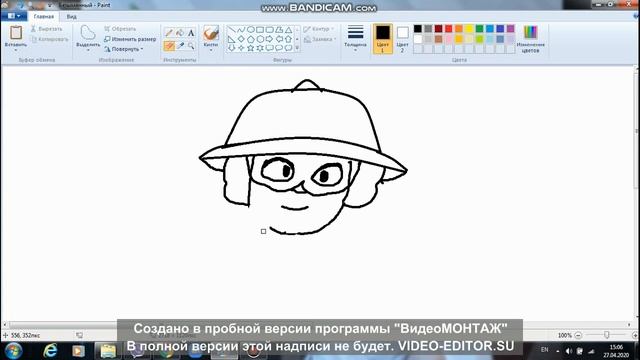Pick the green color swatch
The height and width of the screenshot is (360, 640).
coord(480,29)
